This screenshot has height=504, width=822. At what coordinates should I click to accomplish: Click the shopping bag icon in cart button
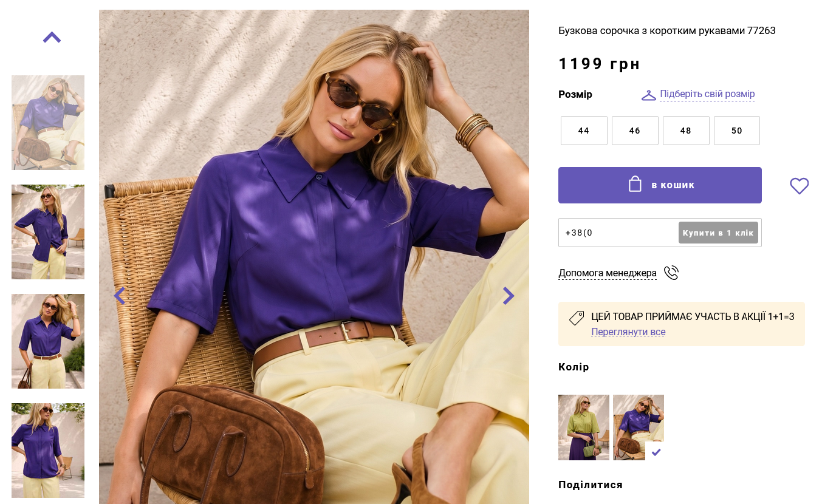click(635, 184)
